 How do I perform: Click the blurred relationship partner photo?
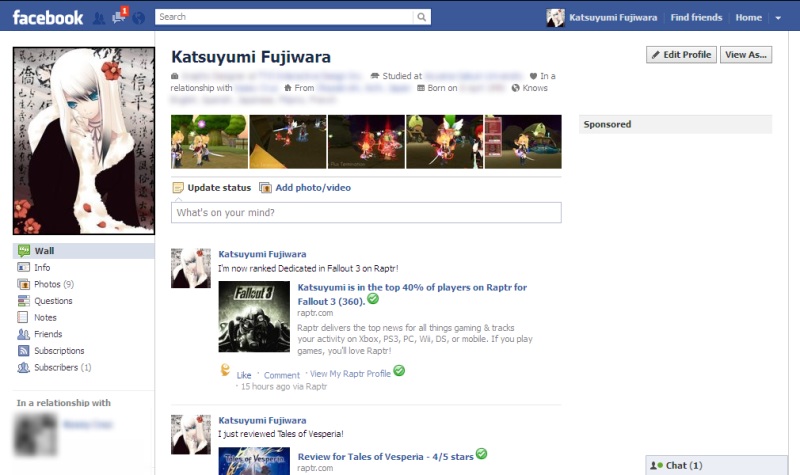pyautogui.click(x=36, y=434)
